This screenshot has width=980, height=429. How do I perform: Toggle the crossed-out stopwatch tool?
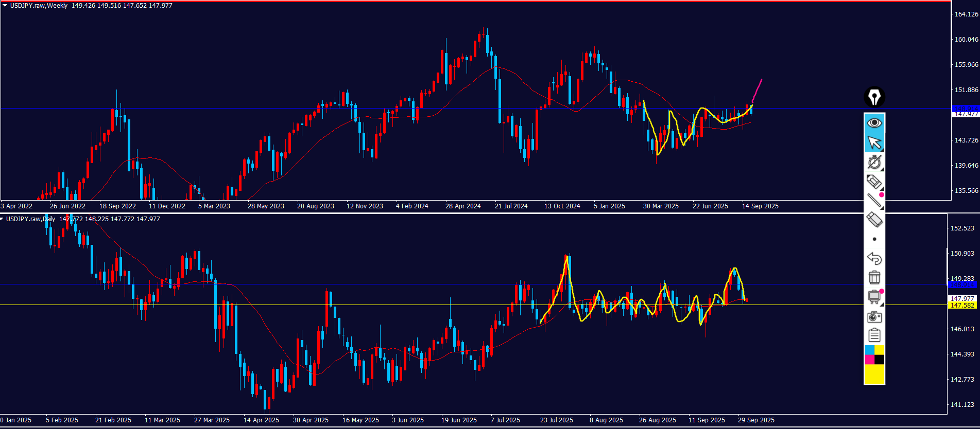coord(874,162)
